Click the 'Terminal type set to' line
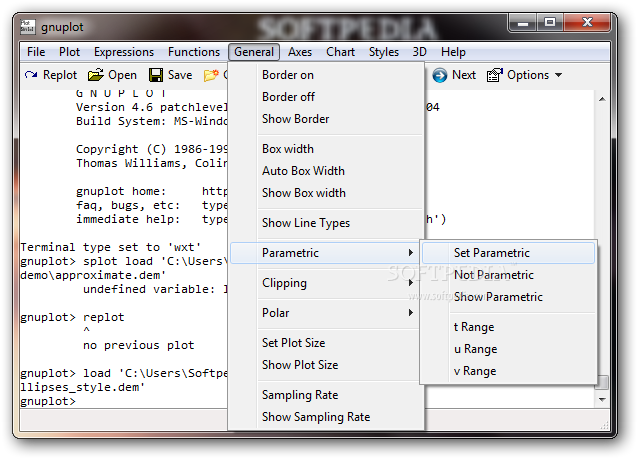This screenshot has height=459, width=638. 111,247
